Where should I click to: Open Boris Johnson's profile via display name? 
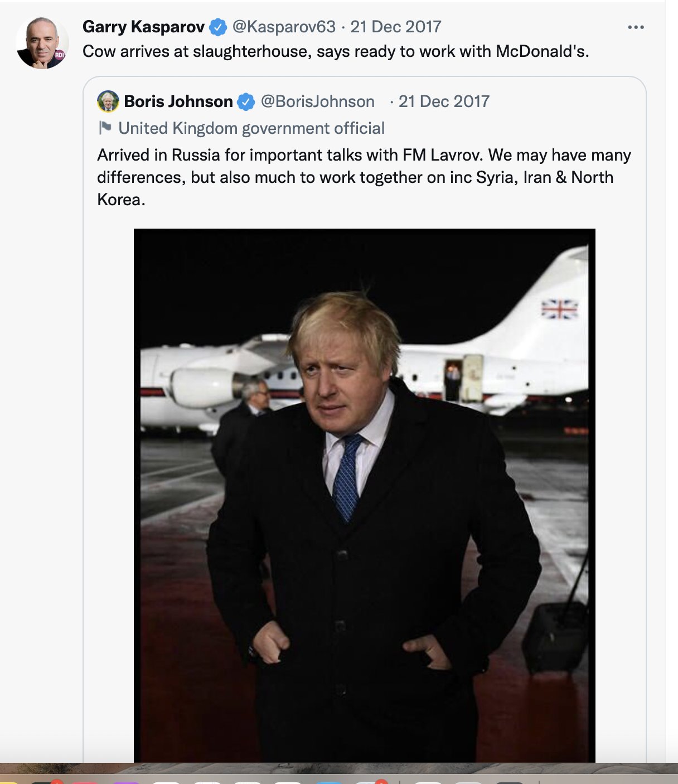pos(178,101)
